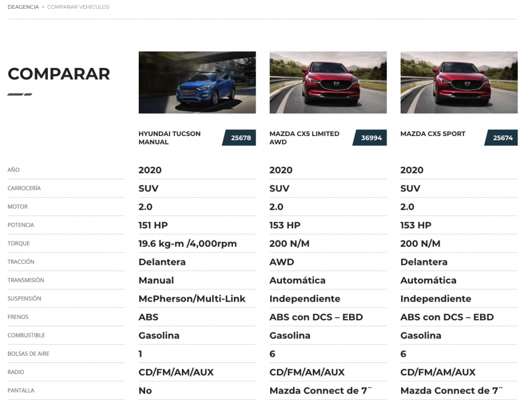The width and height of the screenshot is (532, 403).
Task: Open the Hyundai Tucson blue car photo
Action: point(197,83)
